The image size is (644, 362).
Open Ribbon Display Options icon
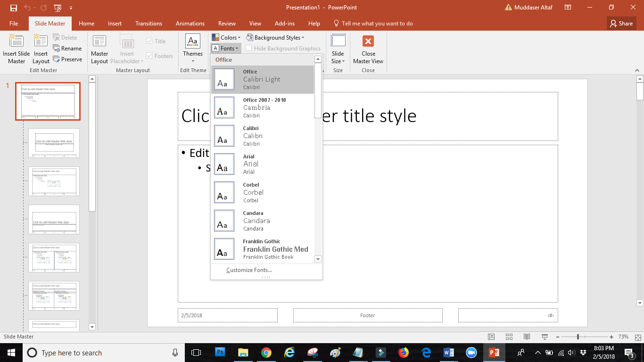[568, 8]
